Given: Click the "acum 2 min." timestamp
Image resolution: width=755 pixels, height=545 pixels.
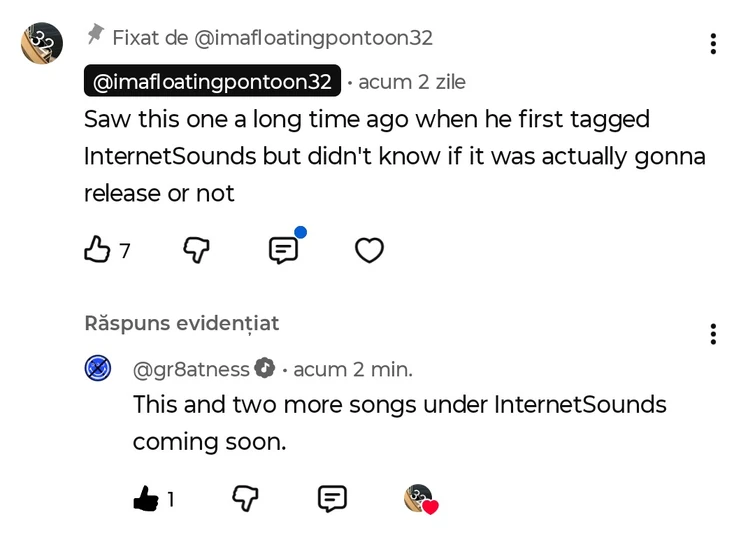Looking at the screenshot, I should tap(352, 369).
